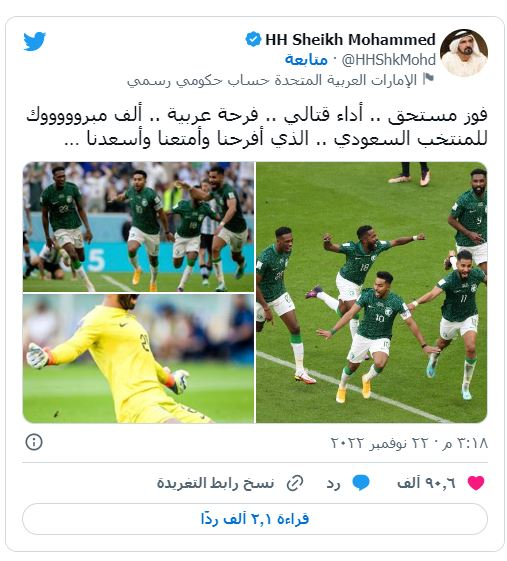Open the @HHShkMohd handle link
The width and height of the screenshot is (507, 561).
389,60
